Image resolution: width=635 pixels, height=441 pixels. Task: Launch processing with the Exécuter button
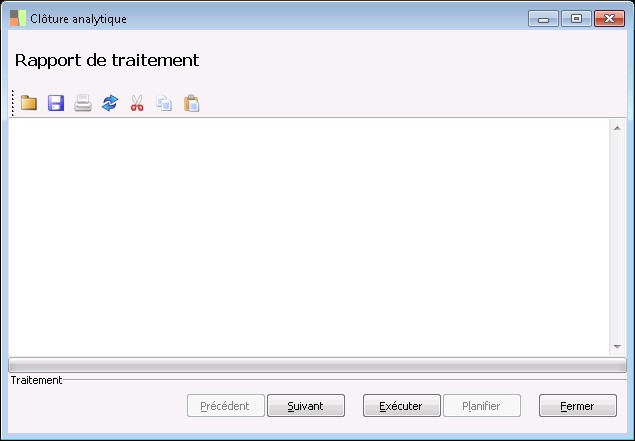pos(402,405)
